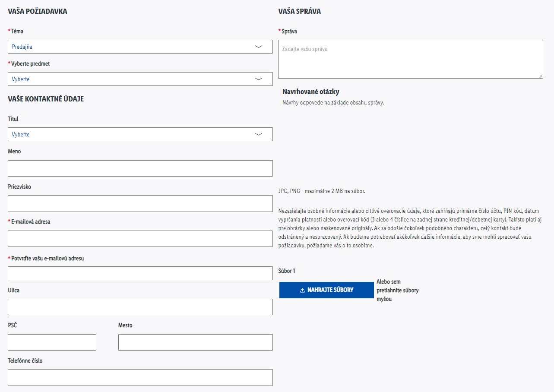Click the upload icon on Nahrajte súbory
This screenshot has height=392, width=554.
pyautogui.click(x=303, y=290)
